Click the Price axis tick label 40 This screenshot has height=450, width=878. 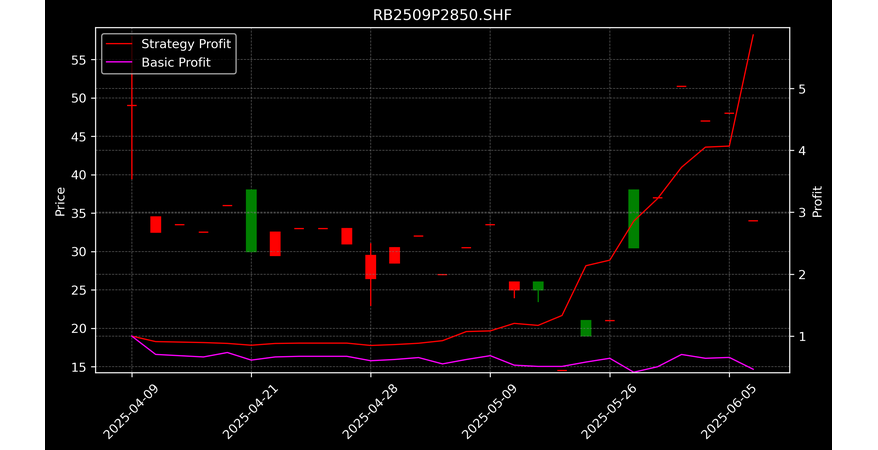click(x=79, y=175)
